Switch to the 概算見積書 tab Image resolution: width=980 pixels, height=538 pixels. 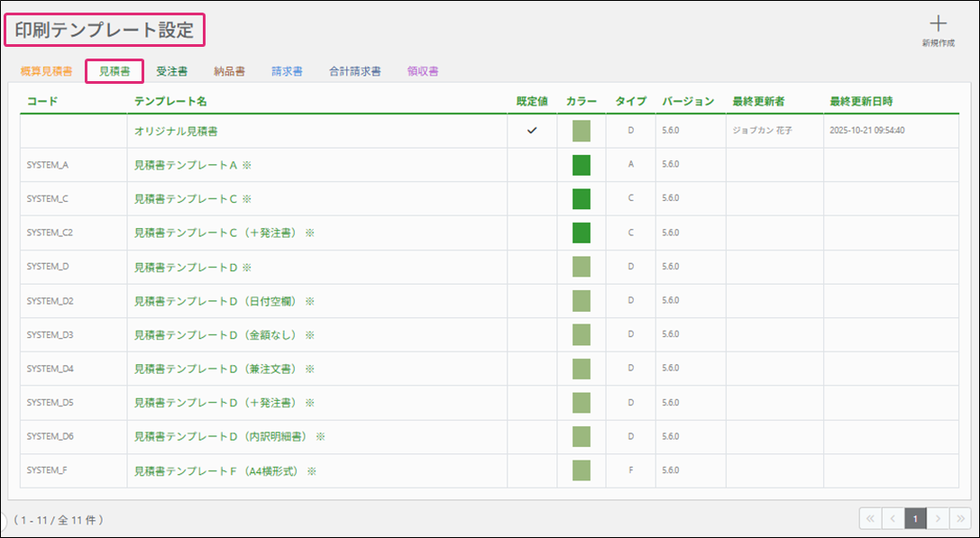pyautogui.click(x=46, y=71)
